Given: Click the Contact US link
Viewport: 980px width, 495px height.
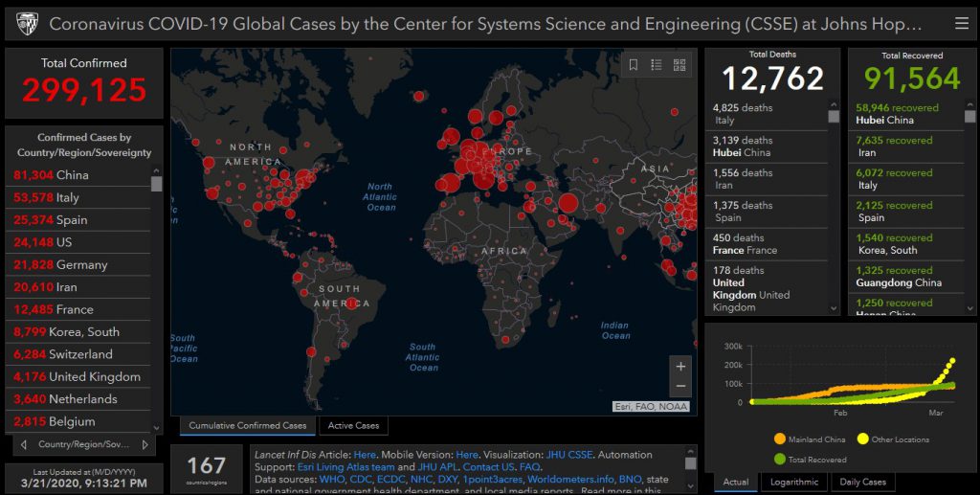Looking at the screenshot, I should click(489, 467).
